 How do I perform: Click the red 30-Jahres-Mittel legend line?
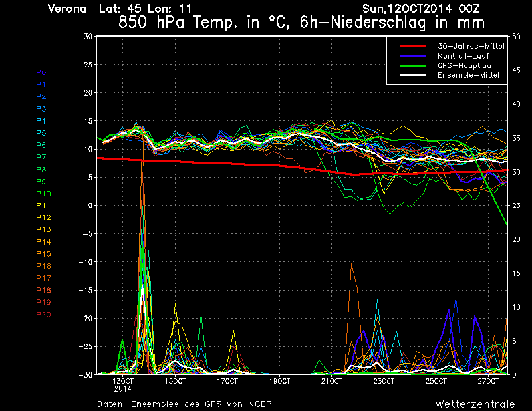pos(412,46)
